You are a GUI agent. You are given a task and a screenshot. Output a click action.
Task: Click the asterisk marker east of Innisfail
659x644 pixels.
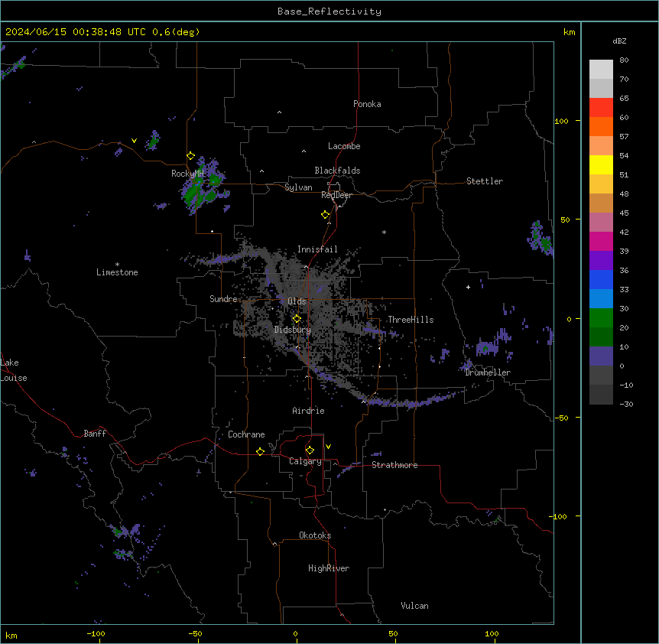(x=384, y=232)
